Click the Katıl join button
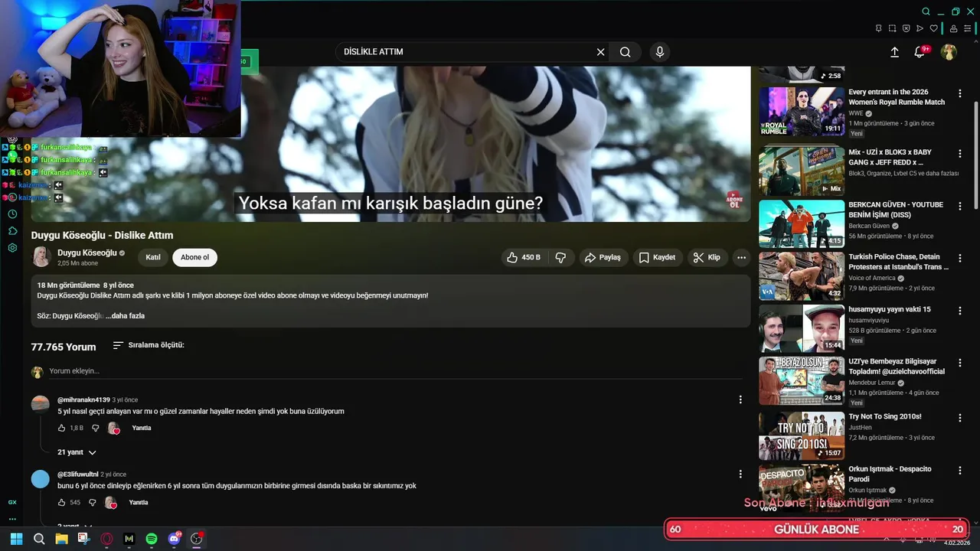 pyautogui.click(x=153, y=257)
